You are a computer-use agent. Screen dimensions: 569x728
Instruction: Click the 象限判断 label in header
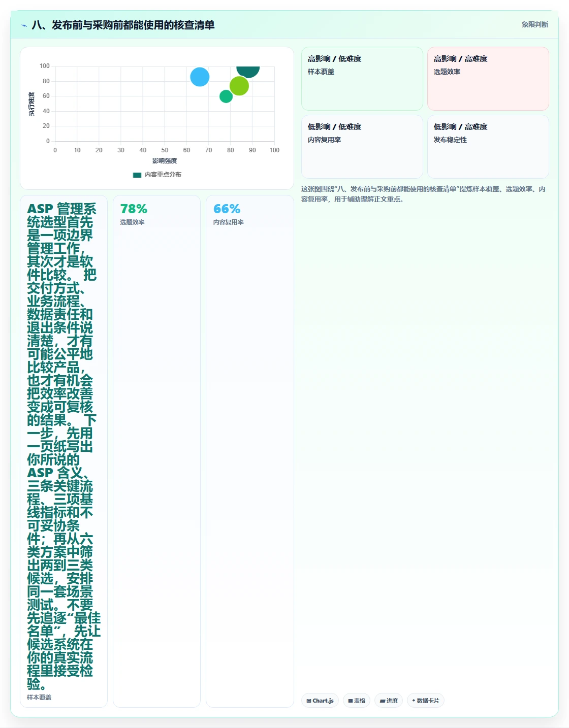[534, 24]
